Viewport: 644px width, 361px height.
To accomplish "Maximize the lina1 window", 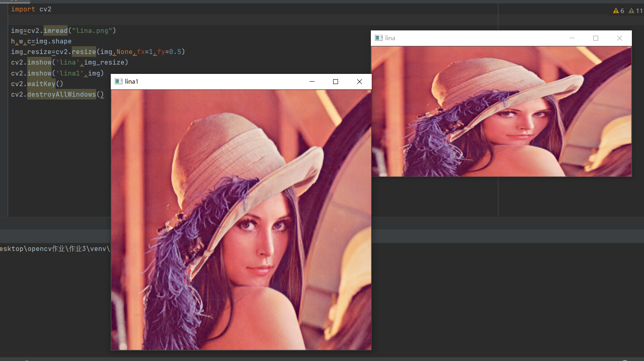I will point(336,82).
